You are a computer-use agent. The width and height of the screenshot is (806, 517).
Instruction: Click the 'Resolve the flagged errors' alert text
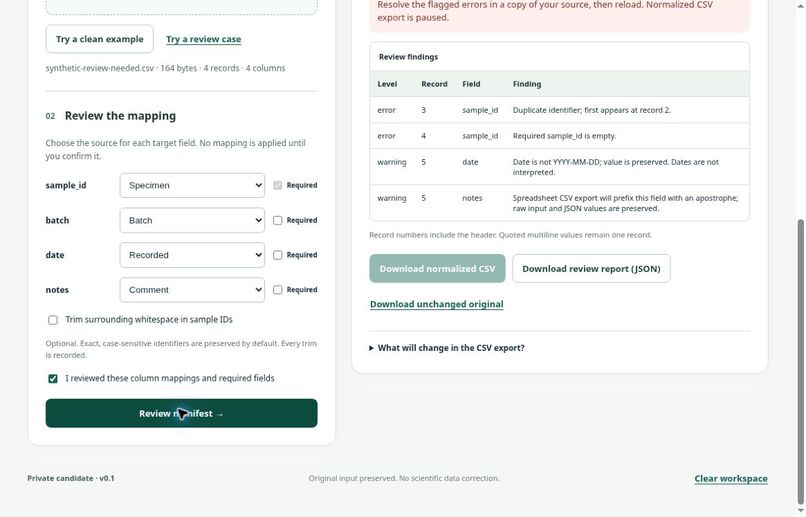click(x=545, y=11)
